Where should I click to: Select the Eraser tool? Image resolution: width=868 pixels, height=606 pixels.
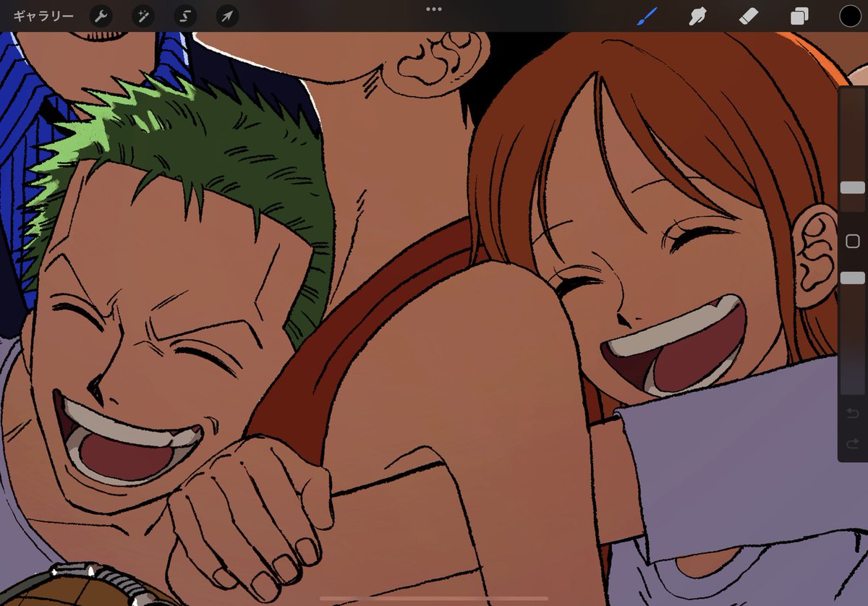coord(748,16)
